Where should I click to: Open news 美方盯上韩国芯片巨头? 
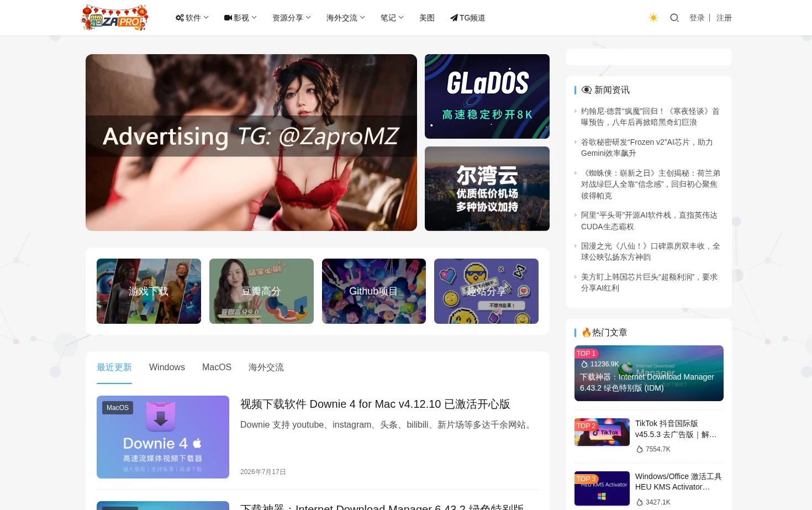click(650, 282)
